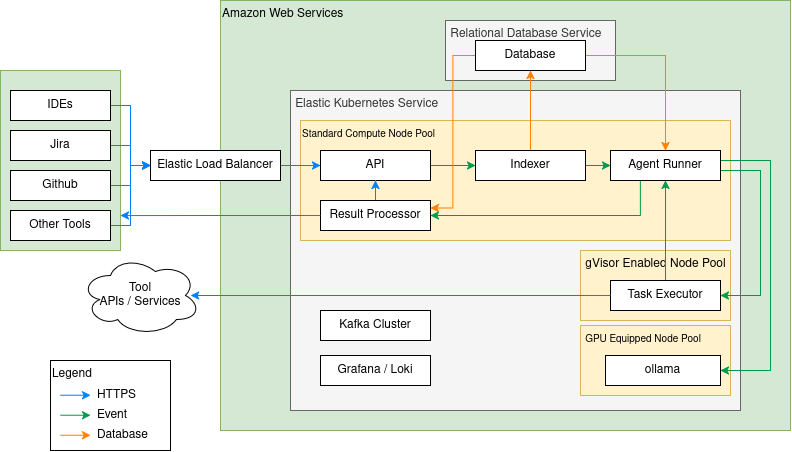This screenshot has height=452, width=792.
Task: Click the Elastic Load Balancer node
Action: [214, 165]
